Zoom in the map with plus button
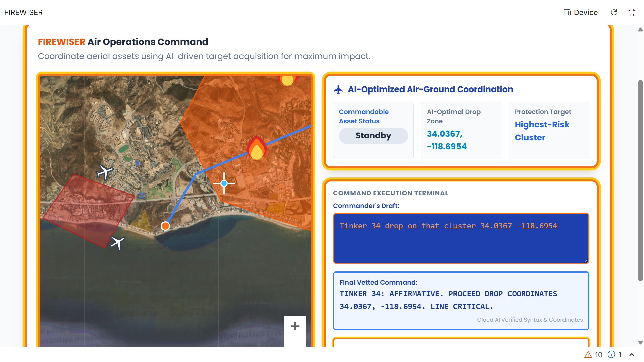The width and height of the screenshot is (644, 362). coord(295,326)
